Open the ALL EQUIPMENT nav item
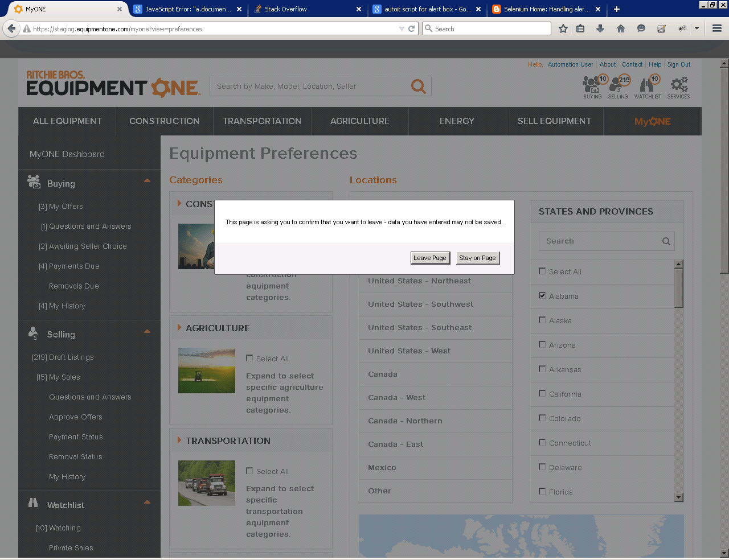This screenshot has width=729, height=560. [67, 121]
